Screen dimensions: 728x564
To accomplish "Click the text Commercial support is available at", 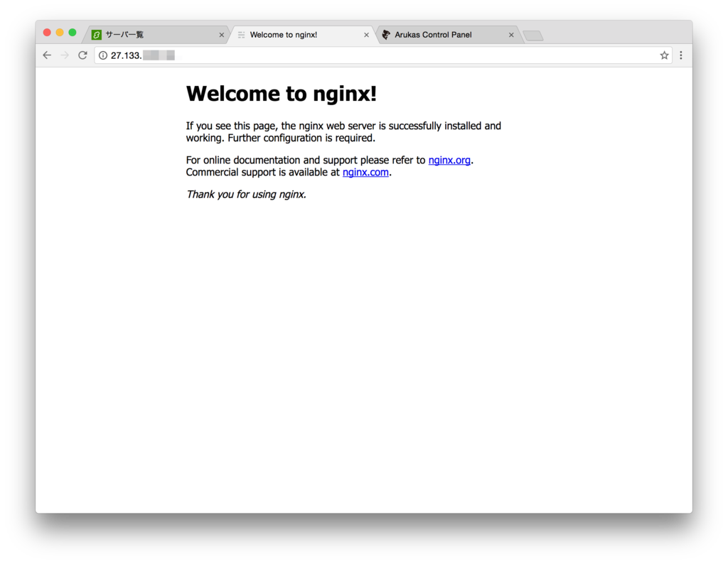I will click(263, 172).
